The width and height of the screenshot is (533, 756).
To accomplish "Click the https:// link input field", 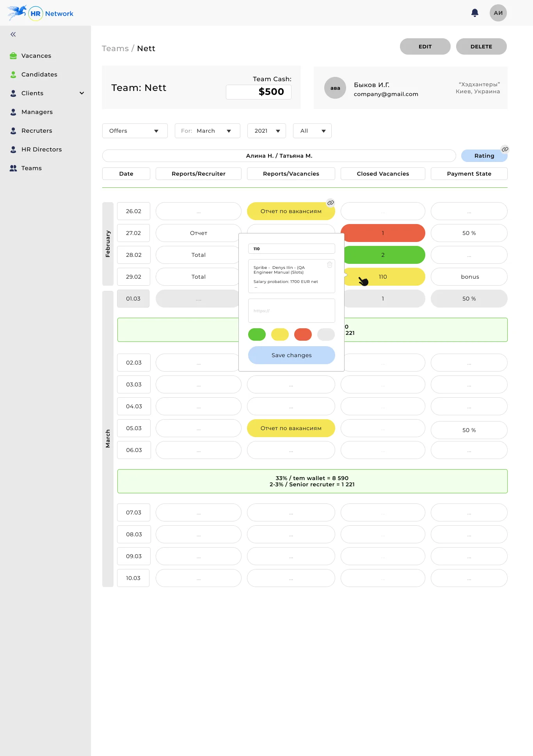I will [x=291, y=311].
